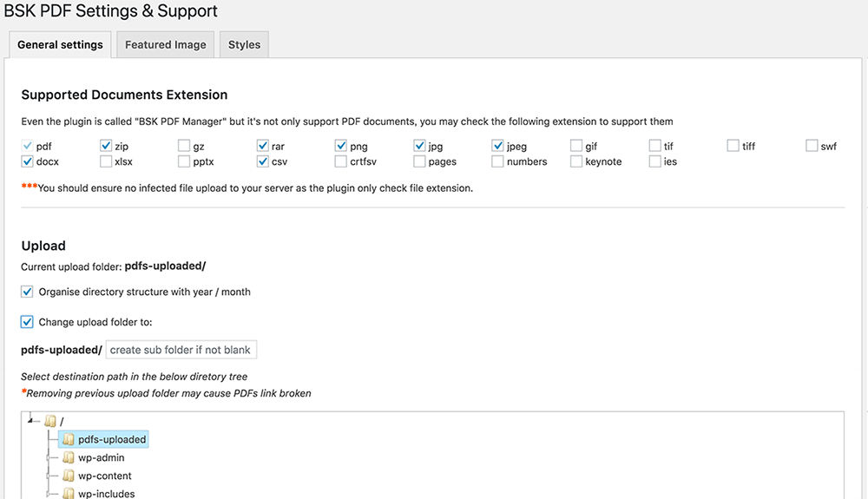Click the create sub folder input field
868x499 pixels.
181,350
